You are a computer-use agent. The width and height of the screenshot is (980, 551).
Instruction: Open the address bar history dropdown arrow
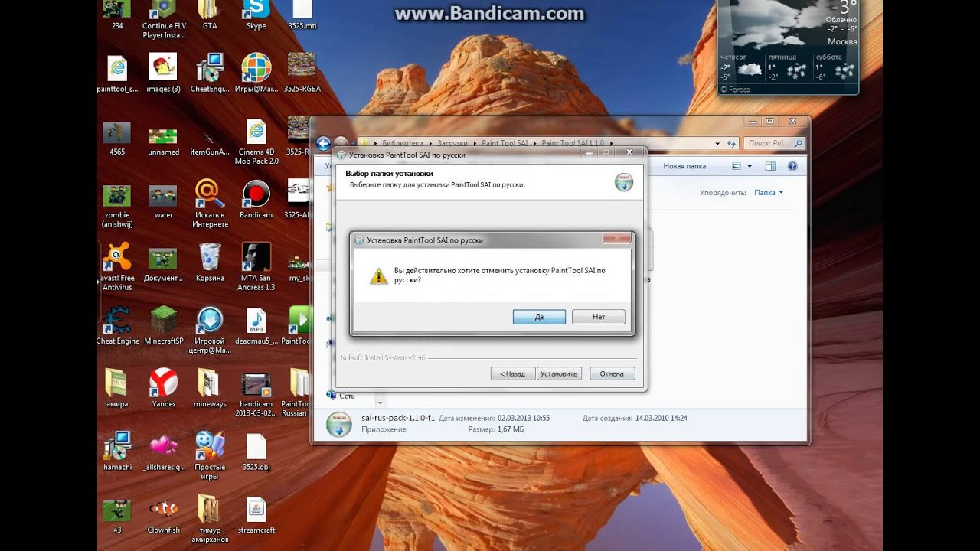tap(717, 143)
